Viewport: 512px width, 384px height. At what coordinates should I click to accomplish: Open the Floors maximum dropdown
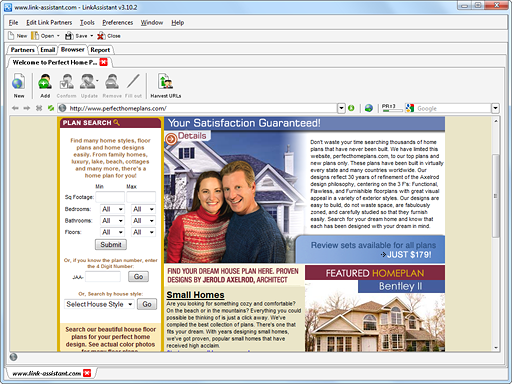[x=143, y=232]
